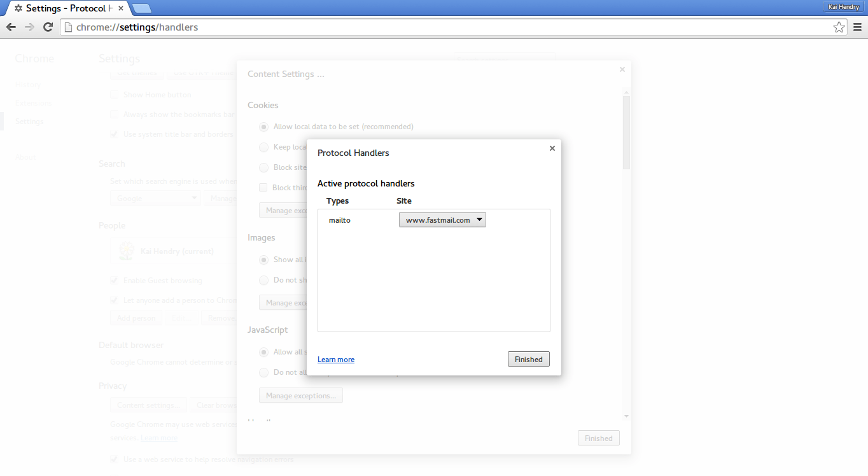
Task: Click Finished in the Protocol Handlers dialog
Action: [x=528, y=358]
